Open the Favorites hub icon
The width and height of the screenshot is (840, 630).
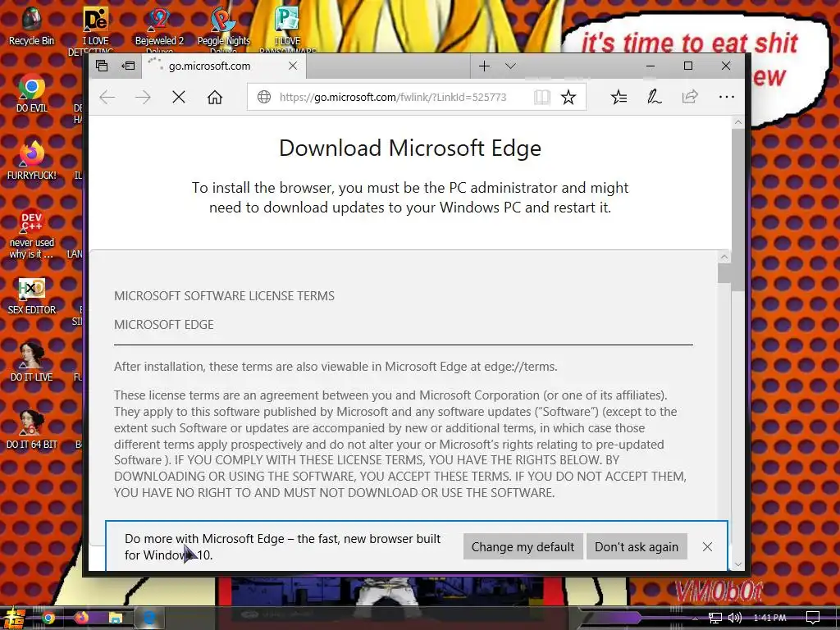coord(619,97)
